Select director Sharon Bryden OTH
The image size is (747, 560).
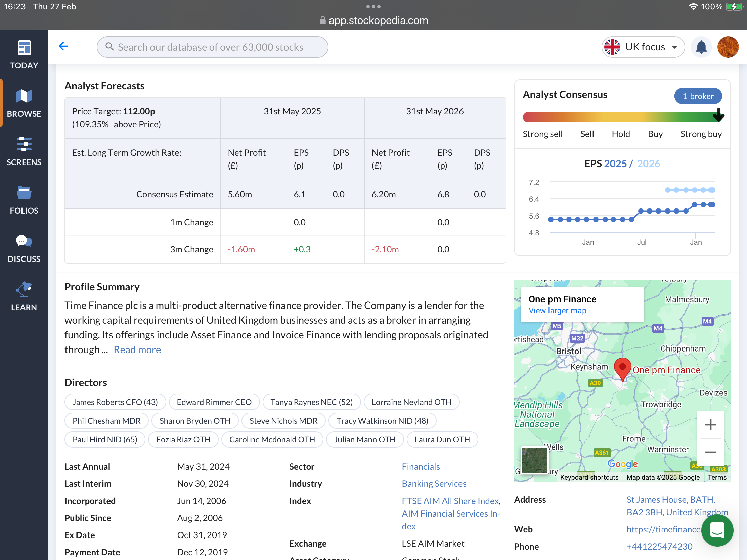(x=195, y=421)
